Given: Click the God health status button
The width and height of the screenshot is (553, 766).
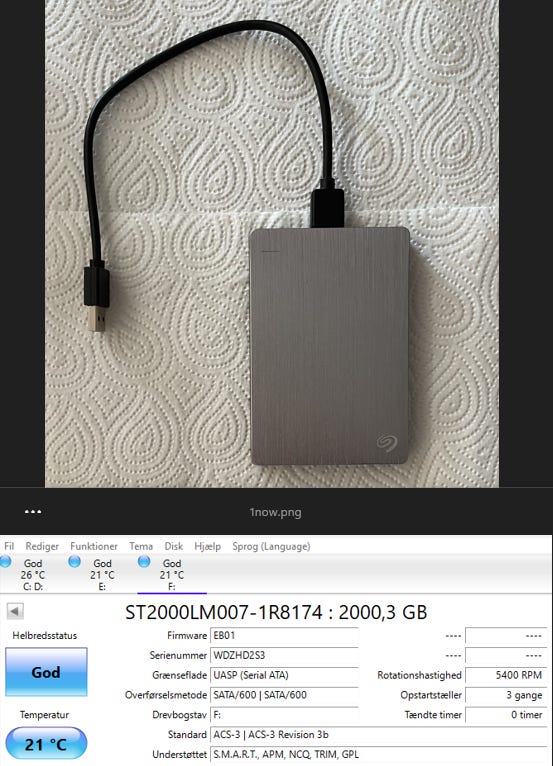Looking at the screenshot, I should [x=46, y=672].
